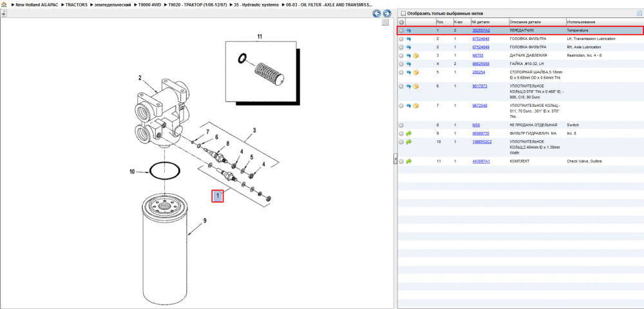This screenshot has height=309, width=644.
Task: Click the blue arrow icon for 87524849 row
Action: click(409, 47)
